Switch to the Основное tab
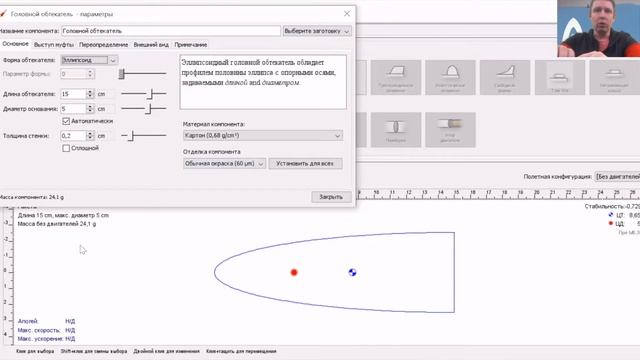 [16, 44]
